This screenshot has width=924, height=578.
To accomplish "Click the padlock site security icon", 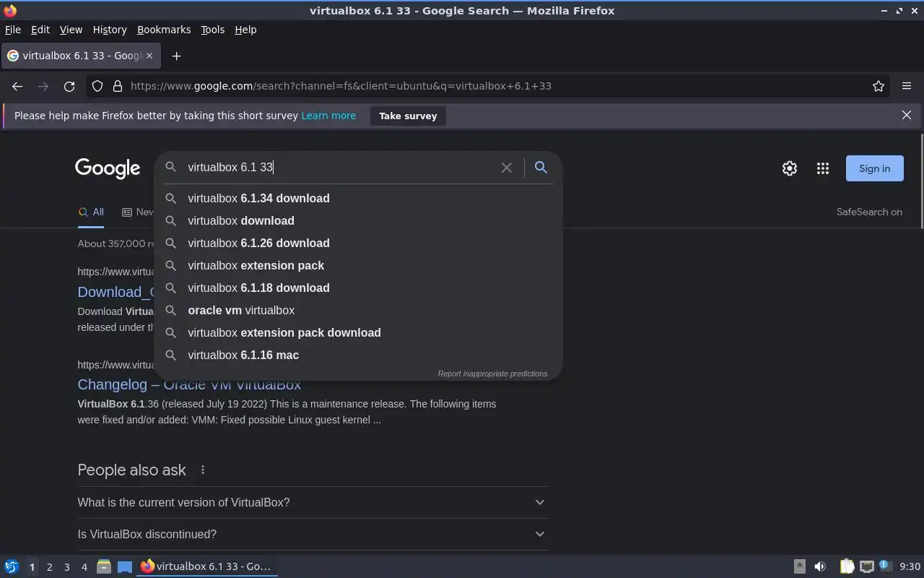I will click(118, 86).
